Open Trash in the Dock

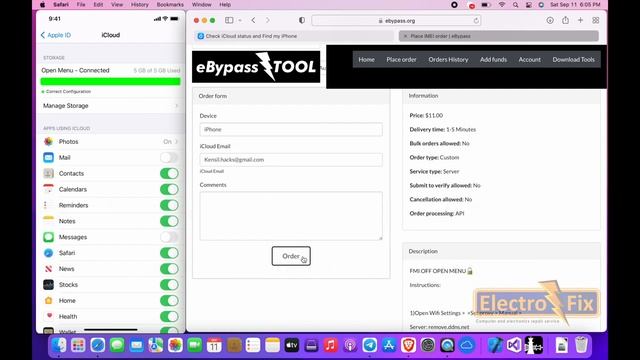581,345
